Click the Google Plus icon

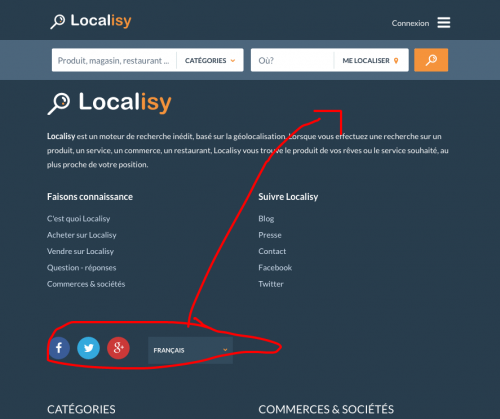[x=118, y=348]
